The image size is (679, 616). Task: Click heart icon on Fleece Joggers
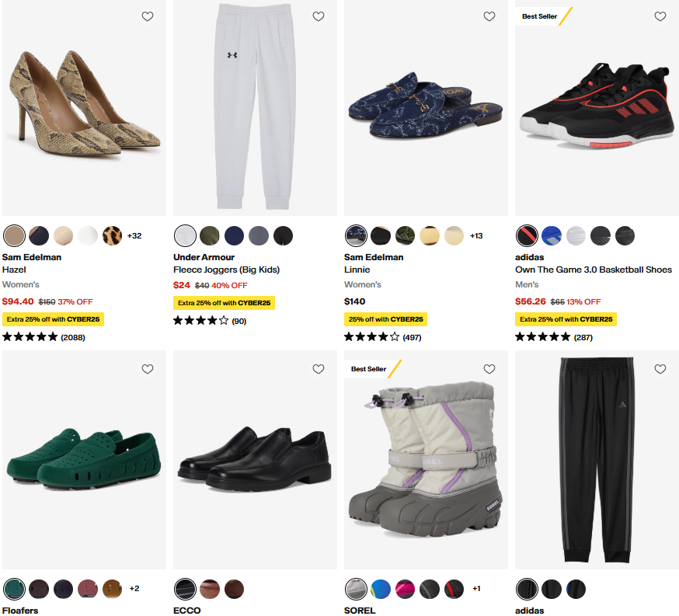pyautogui.click(x=319, y=16)
